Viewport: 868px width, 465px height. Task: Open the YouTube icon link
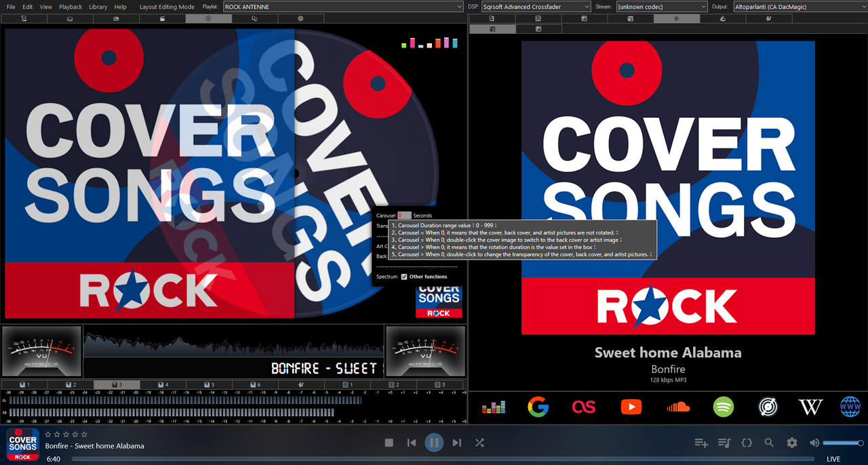(x=631, y=407)
